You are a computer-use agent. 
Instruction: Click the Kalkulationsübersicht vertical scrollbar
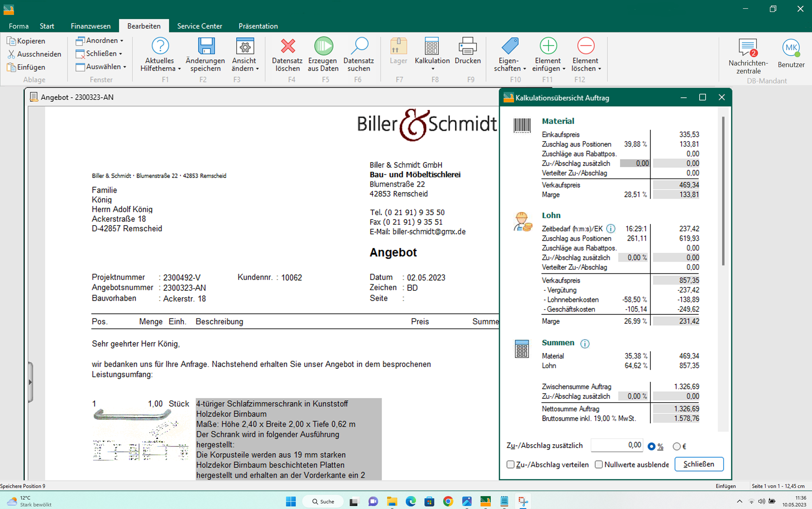(x=723, y=191)
